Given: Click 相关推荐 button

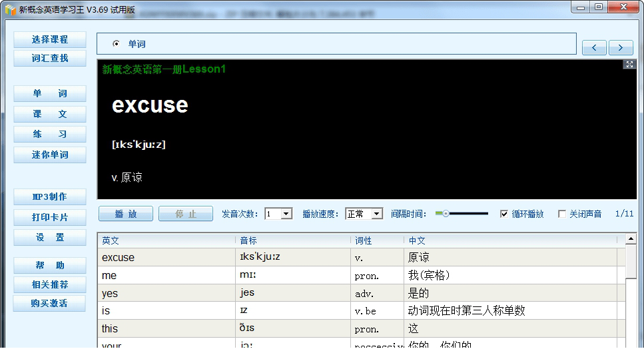Looking at the screenshot, I should pos(50,284).
